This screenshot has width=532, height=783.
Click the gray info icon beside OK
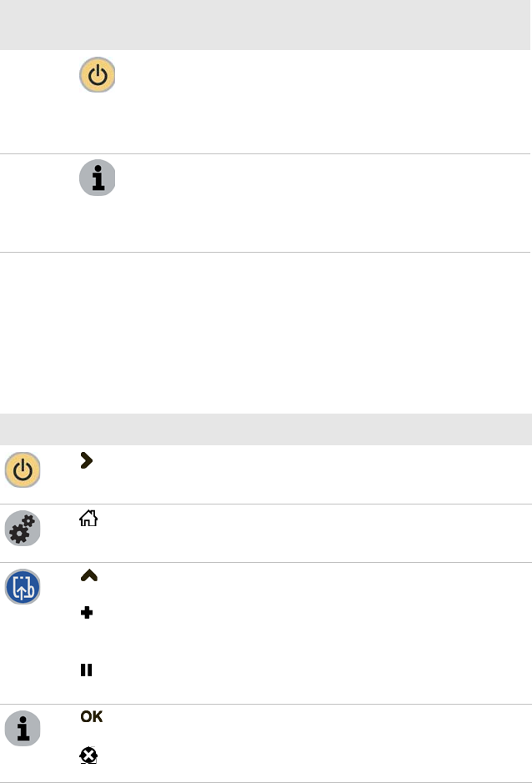[x=23, y=728]
